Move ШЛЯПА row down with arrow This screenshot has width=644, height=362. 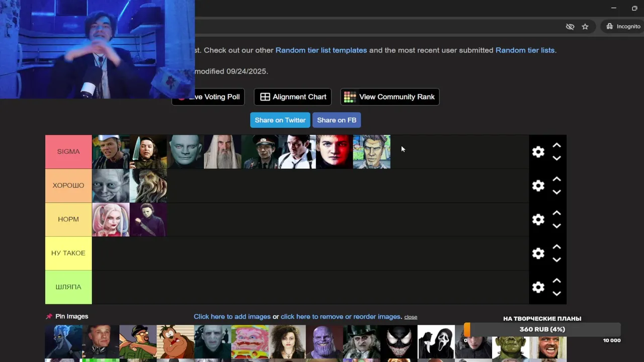click(x=557, y=293)
